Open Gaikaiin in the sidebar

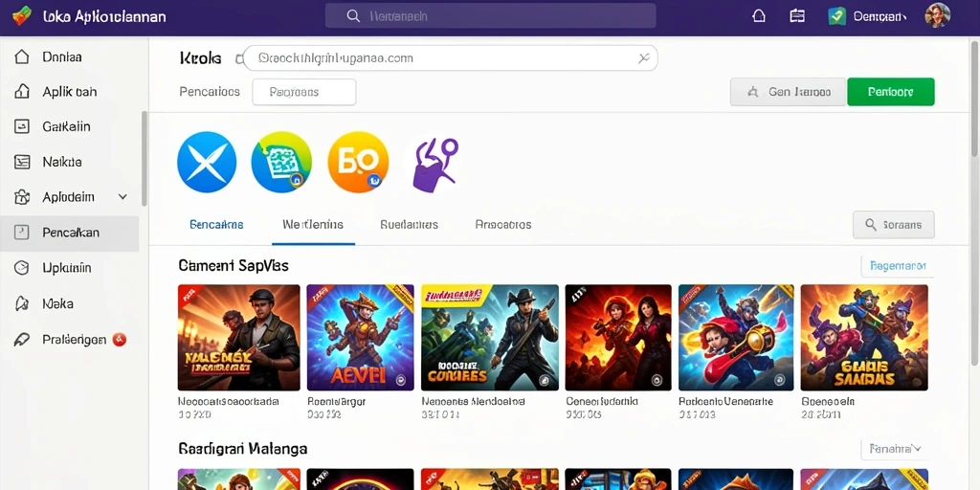click(x=66, y=127)
